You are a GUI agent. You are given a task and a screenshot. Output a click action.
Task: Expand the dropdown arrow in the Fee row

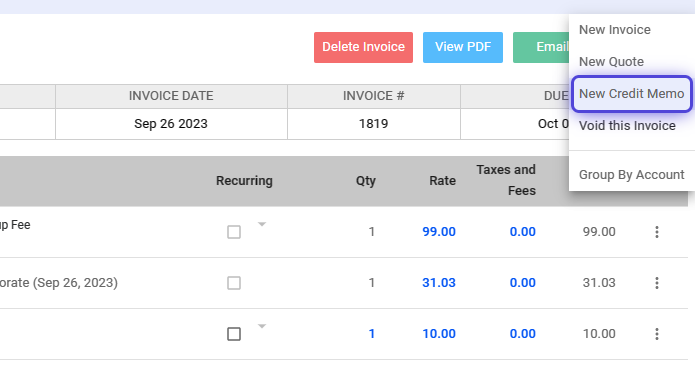coord(262,224)
